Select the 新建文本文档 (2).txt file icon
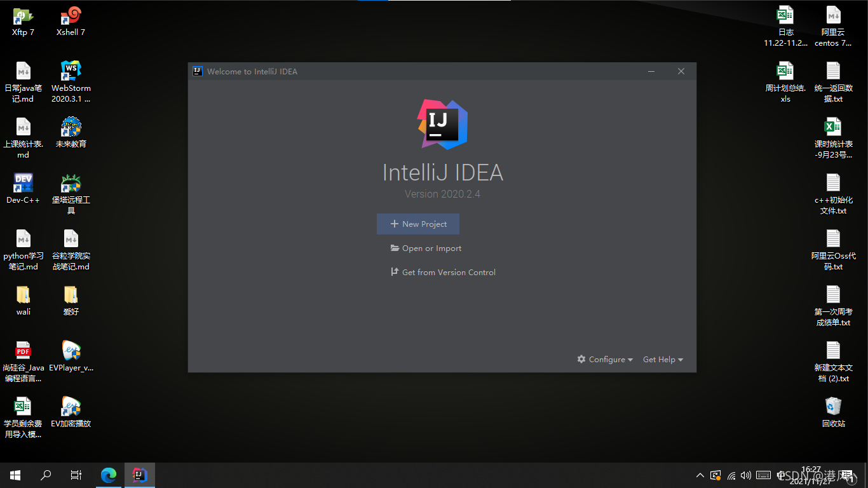 (x=833, y=362)
